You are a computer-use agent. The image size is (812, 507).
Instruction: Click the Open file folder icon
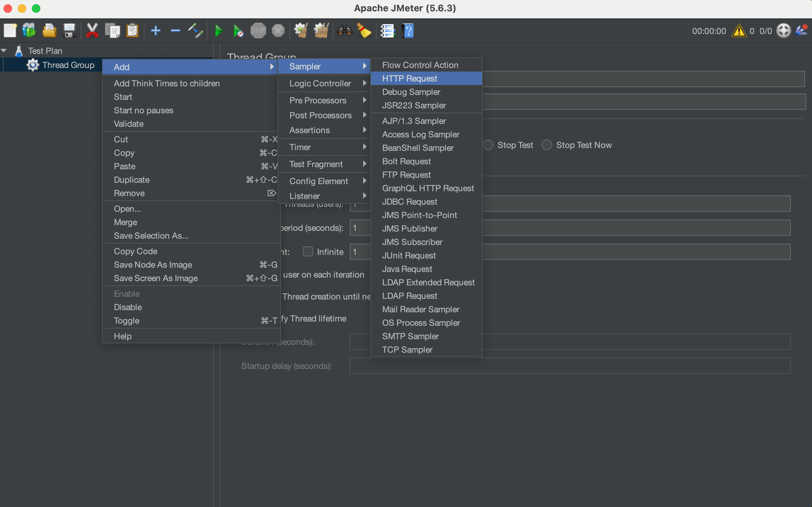[49, 30]
